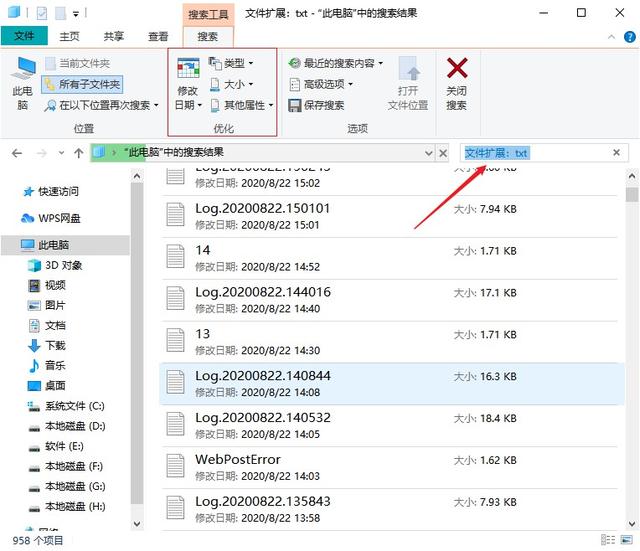Open the Size filter dropdown
The width and height of the screenshot is (640, 551).
tap(231, 84)
